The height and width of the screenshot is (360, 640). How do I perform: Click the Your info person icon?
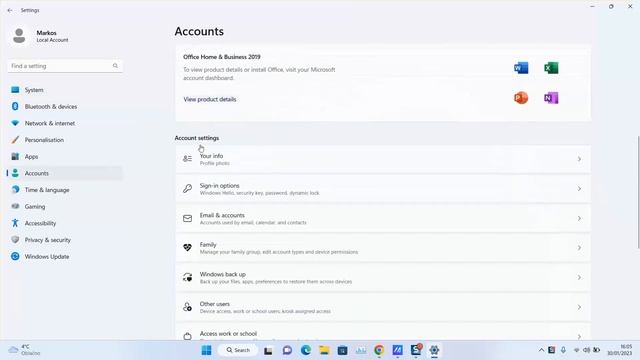pos(187,159)
